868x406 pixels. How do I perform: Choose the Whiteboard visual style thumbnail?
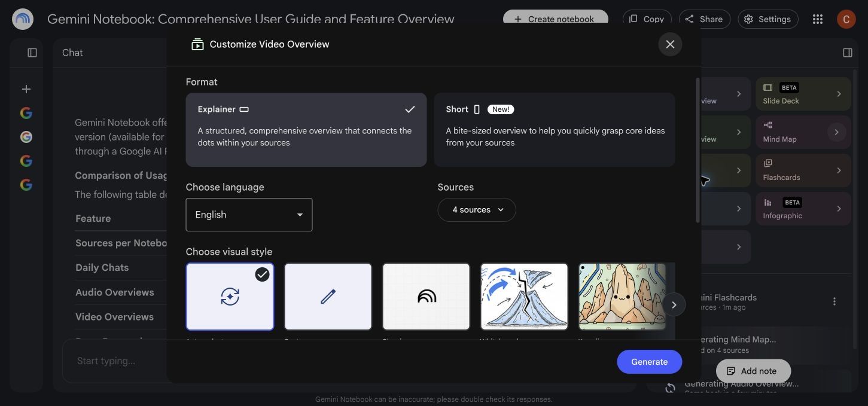point(524,297)
